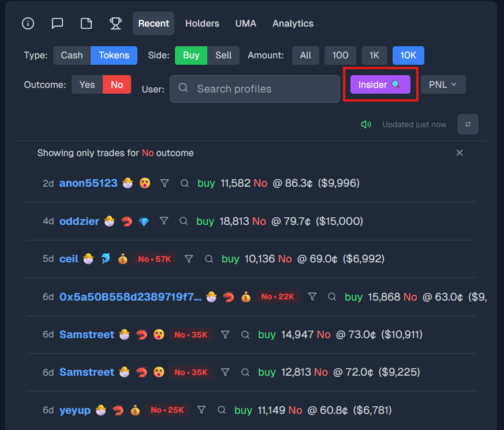504x430 pixels.
Task: Open yeyup profile link
Action: pyautogui.click(x=75, y=410)
